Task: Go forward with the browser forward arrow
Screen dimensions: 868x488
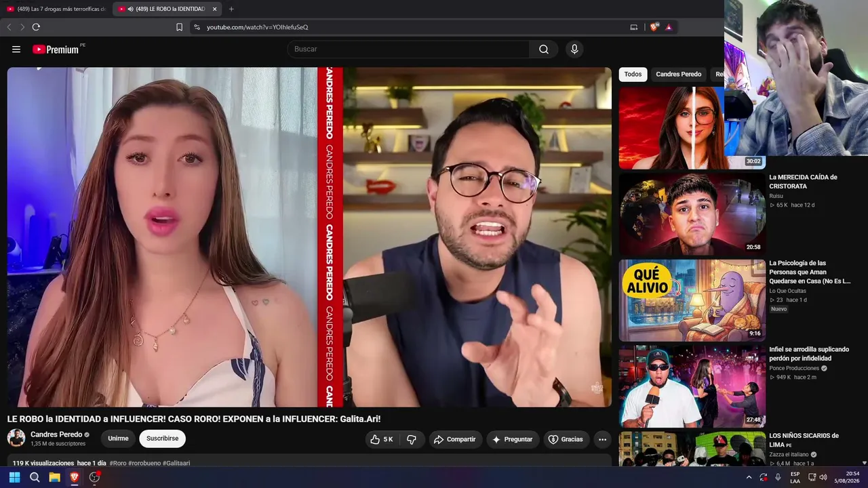Action: tap(22, 27)
